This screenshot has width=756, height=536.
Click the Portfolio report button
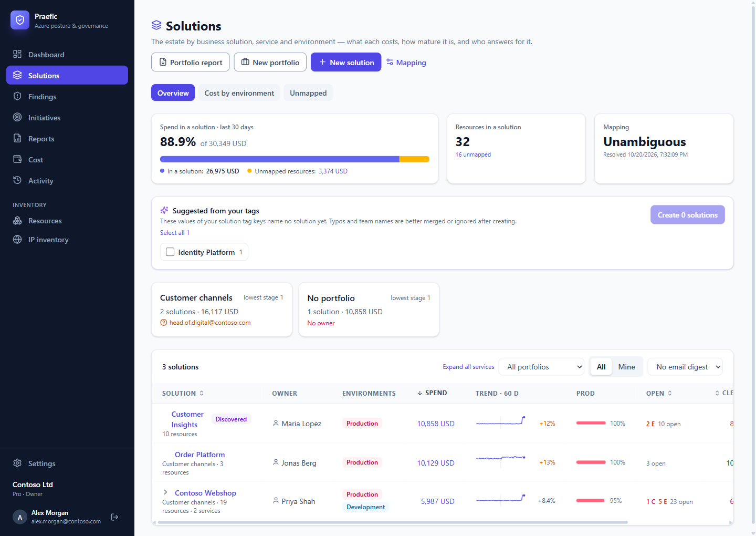click(x=191, y=62)
